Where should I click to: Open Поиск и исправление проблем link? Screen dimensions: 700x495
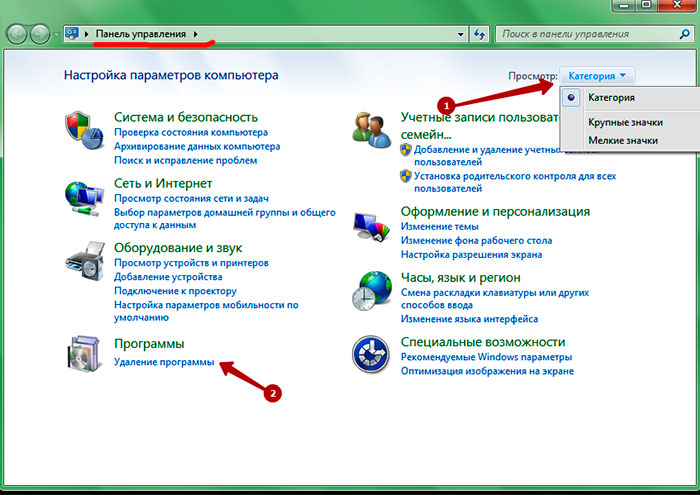click(185, 160)
